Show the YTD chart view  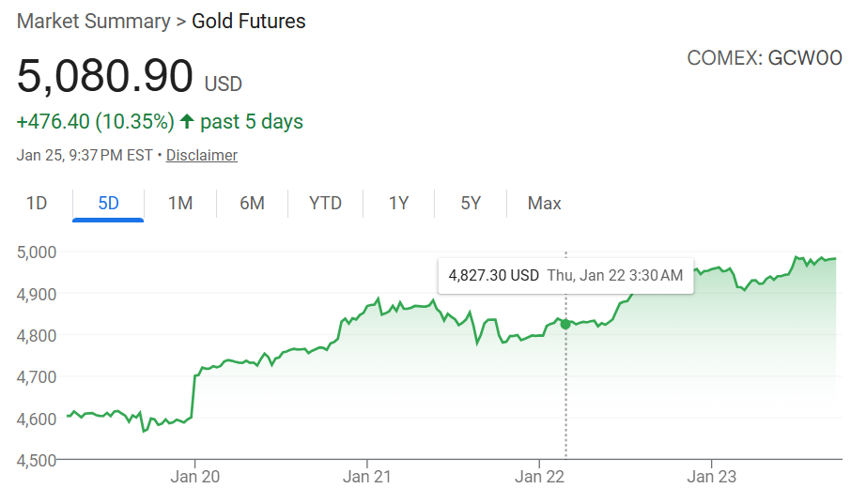(325, 203)
